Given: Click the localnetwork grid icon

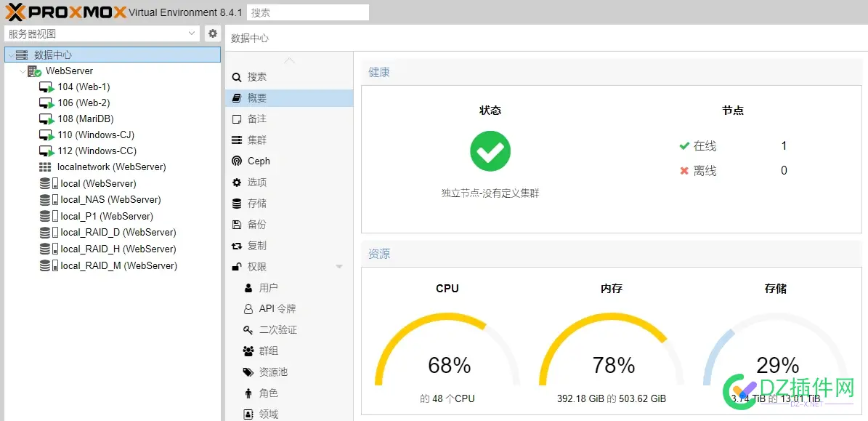Looking at the screenshot, I should point(45,167).
